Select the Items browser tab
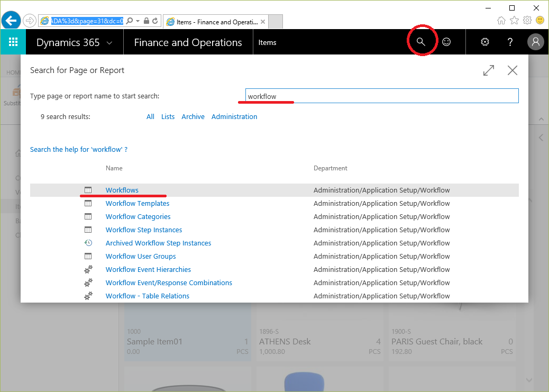This screenshot has height=392, width=549. [x=216, y=22]
